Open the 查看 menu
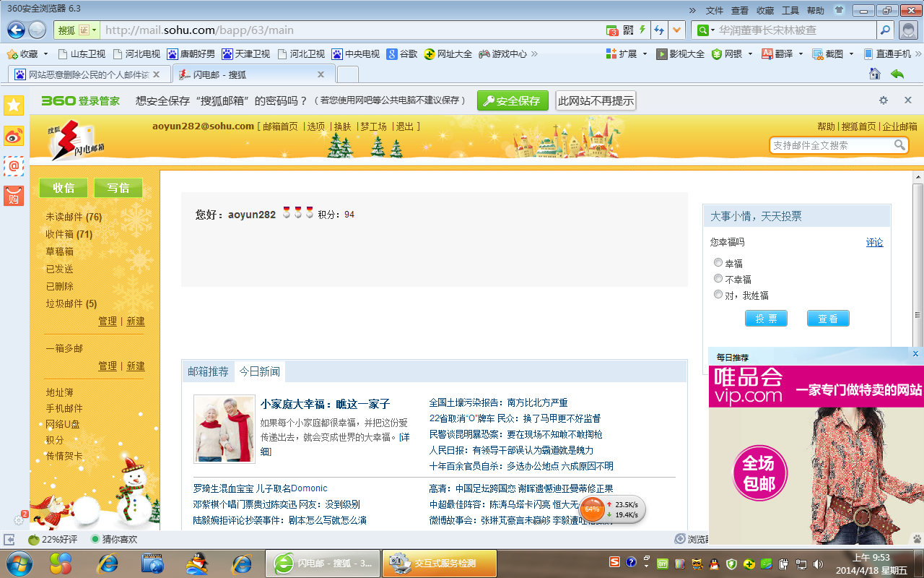 (x=740, y=10)
